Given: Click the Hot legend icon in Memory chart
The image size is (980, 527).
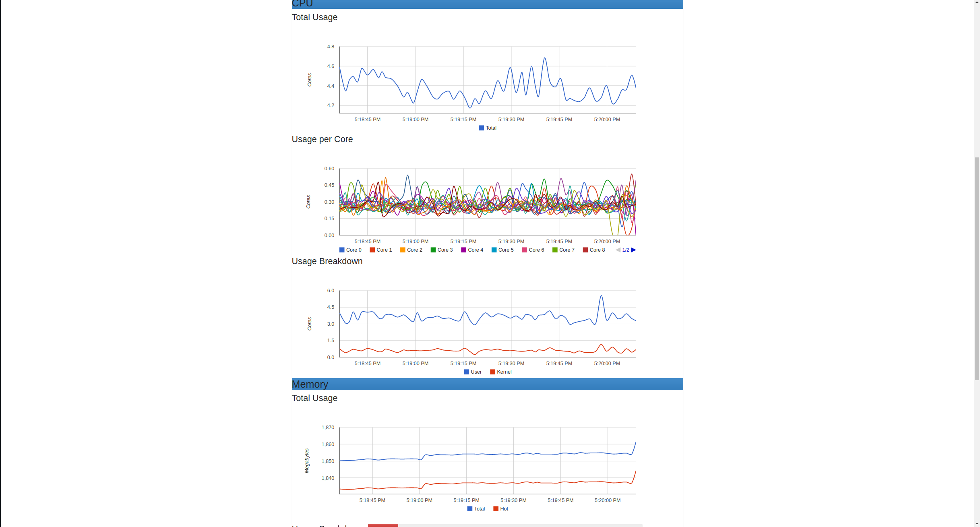Looking at the screenshot, I should pos(494,509).
